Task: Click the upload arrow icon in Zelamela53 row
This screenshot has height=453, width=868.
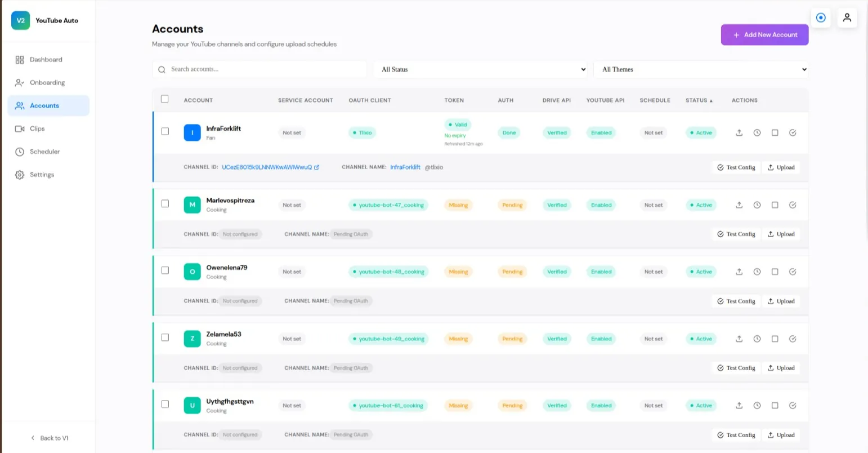Action: [739, 339]
